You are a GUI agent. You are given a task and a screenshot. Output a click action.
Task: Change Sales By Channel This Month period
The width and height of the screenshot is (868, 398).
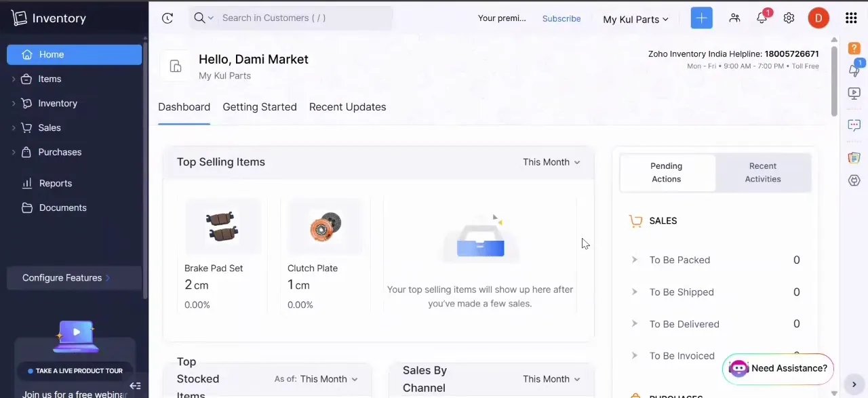point(551,379)
